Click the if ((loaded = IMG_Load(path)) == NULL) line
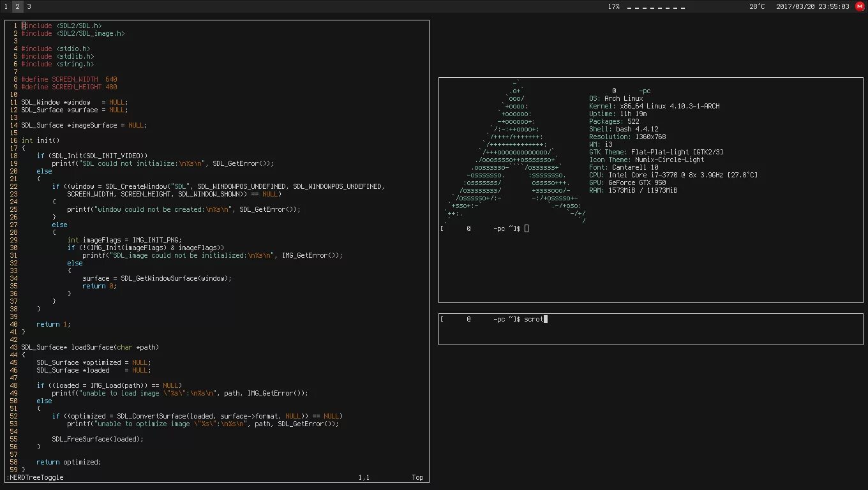 (109, 385)
